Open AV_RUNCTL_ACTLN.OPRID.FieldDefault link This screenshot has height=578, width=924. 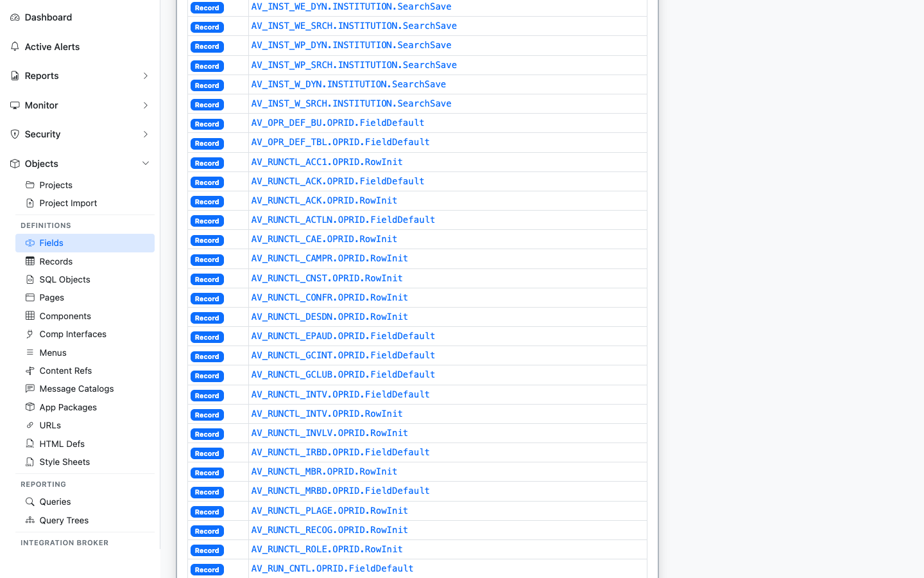click(343, 220)
